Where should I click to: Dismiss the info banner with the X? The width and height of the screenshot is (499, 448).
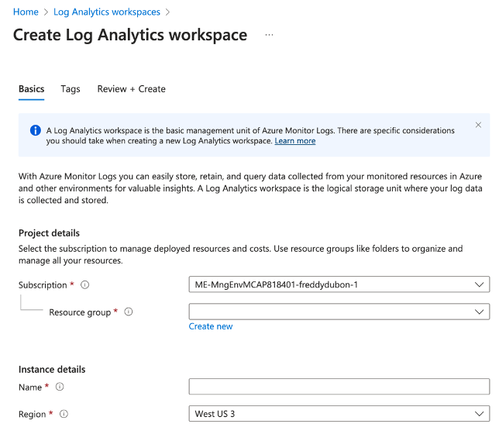[478, 125]
